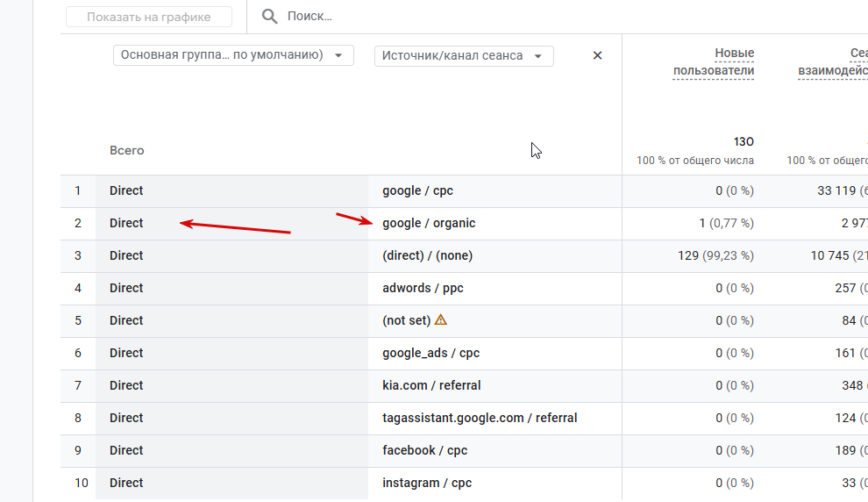Click the 'Показать на графике' button
The height and width of the screenshot is (502, 868).
[x=149, y=17]
